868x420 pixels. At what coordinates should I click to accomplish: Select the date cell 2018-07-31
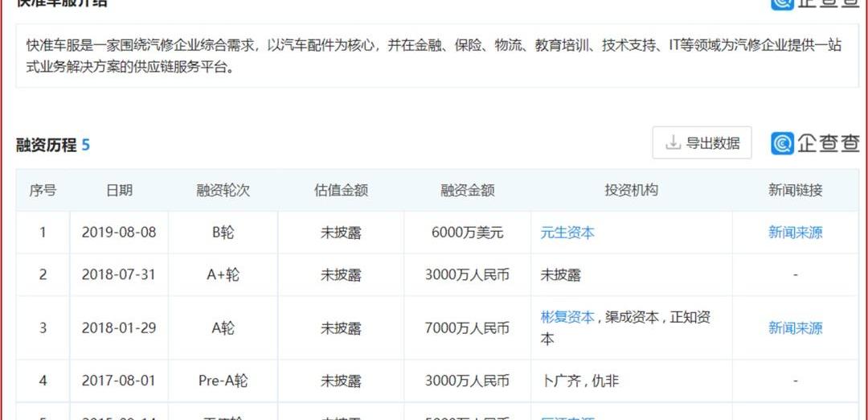(119, 275)
